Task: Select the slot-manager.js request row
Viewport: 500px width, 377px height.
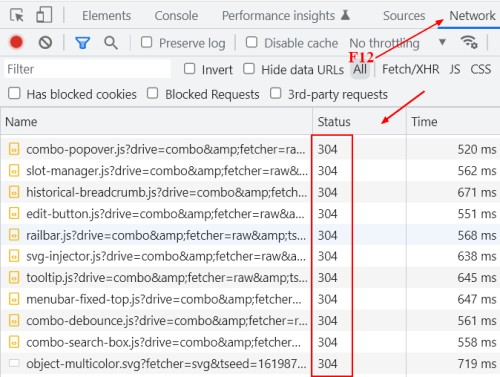Action: point(250,171)
